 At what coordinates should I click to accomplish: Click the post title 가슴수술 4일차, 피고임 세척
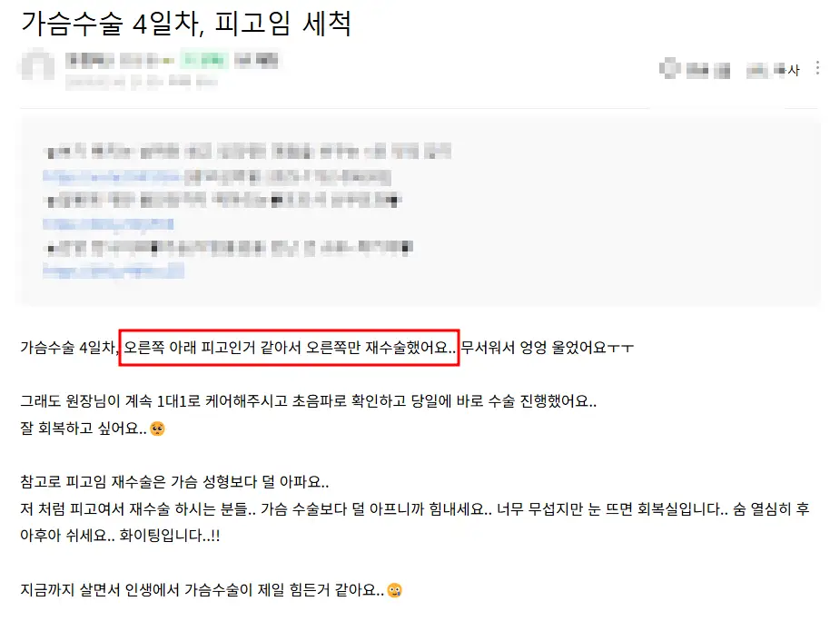[x=186, y=23]
